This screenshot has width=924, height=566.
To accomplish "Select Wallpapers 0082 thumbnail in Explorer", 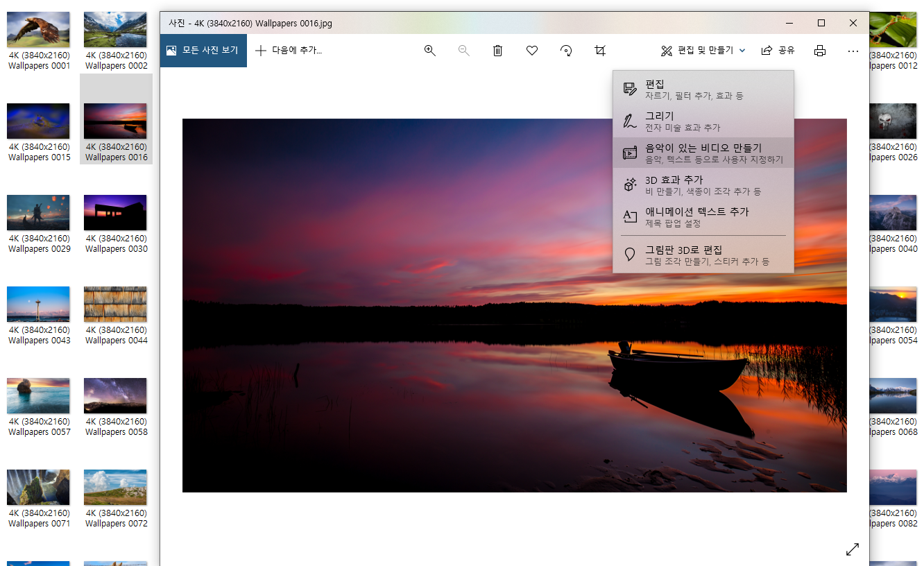I will click(893, 487).
